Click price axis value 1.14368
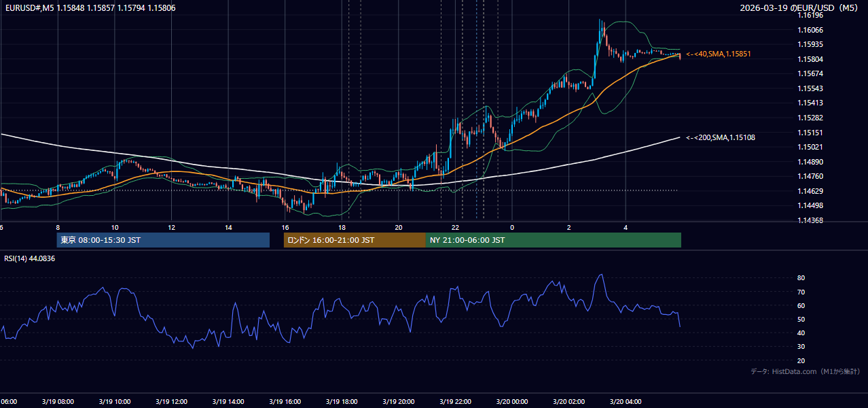868x408 pixels. pos(810,220)
